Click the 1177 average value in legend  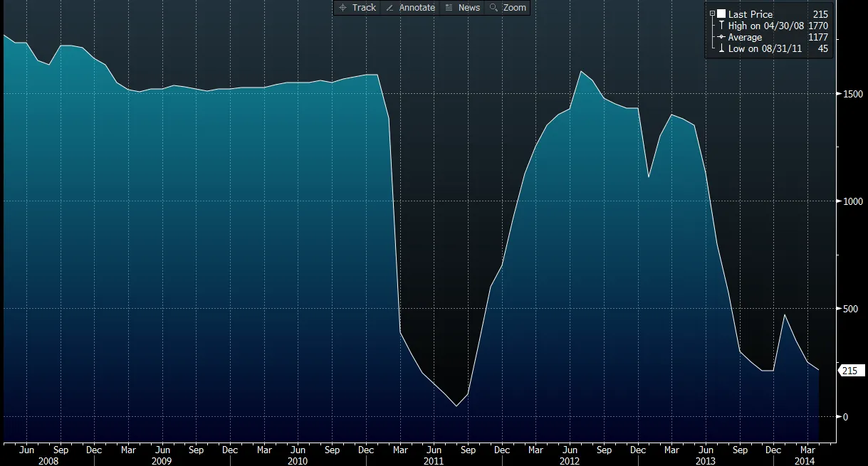(819, 37)
